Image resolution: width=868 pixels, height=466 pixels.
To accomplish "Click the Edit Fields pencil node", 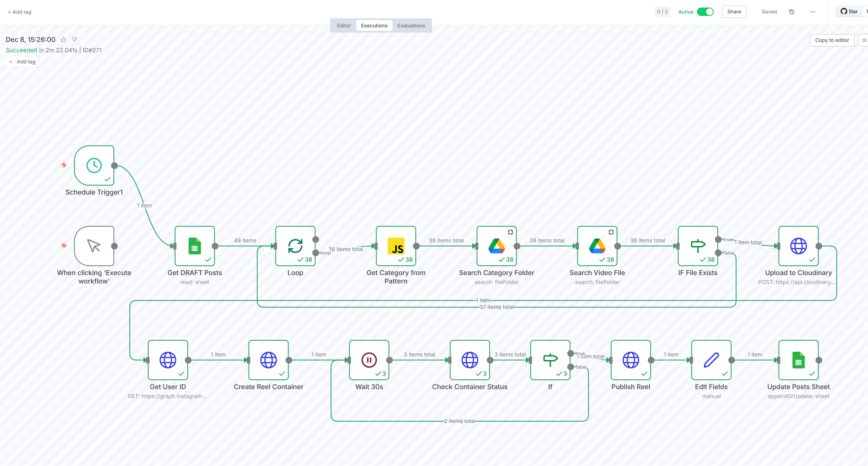I will [711, 360].
